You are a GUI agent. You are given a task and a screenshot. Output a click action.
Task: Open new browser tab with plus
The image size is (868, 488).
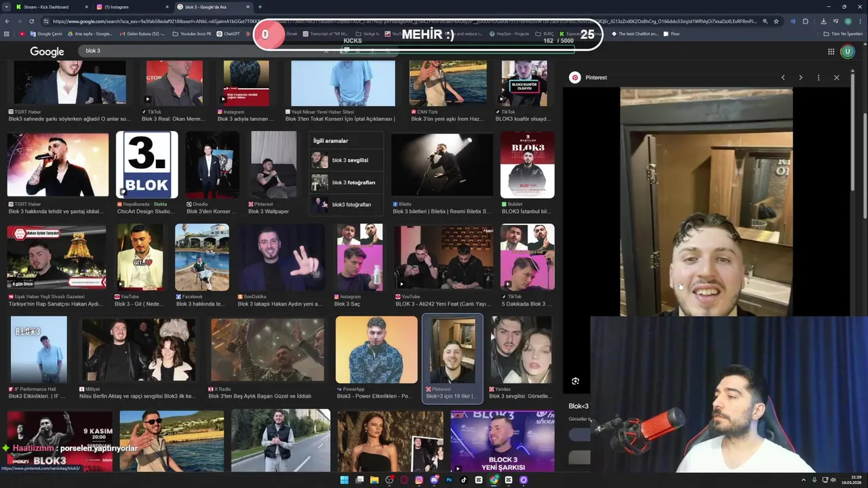click(x=260, y=7)
